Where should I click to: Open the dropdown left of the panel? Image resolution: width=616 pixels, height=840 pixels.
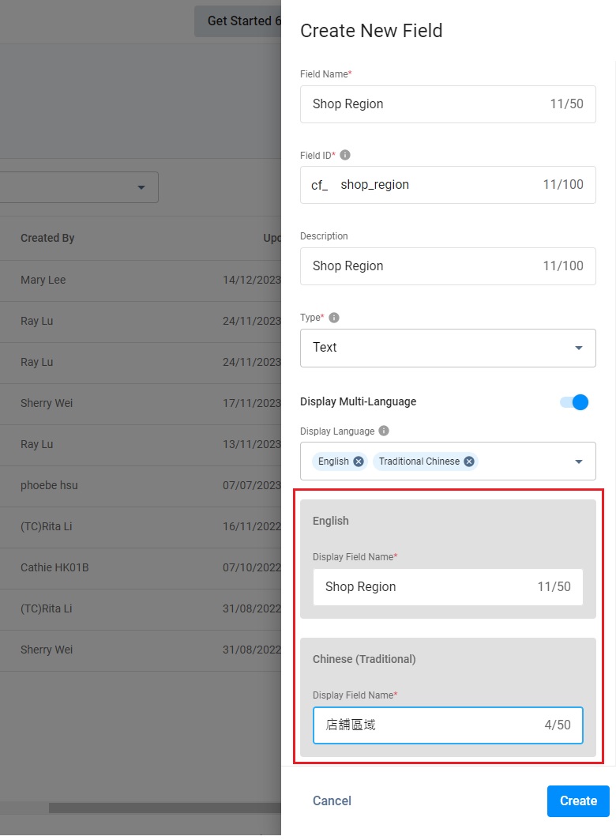pos(79,187)
